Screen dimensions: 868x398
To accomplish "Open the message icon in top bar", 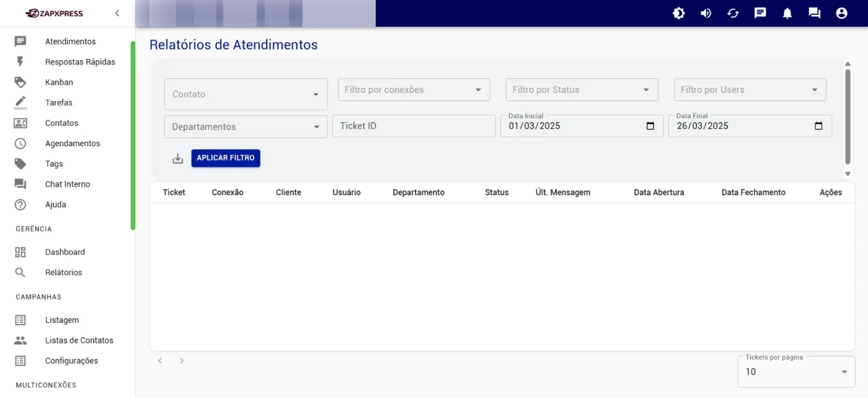I will pyautogui.click(x=760, y=13).
